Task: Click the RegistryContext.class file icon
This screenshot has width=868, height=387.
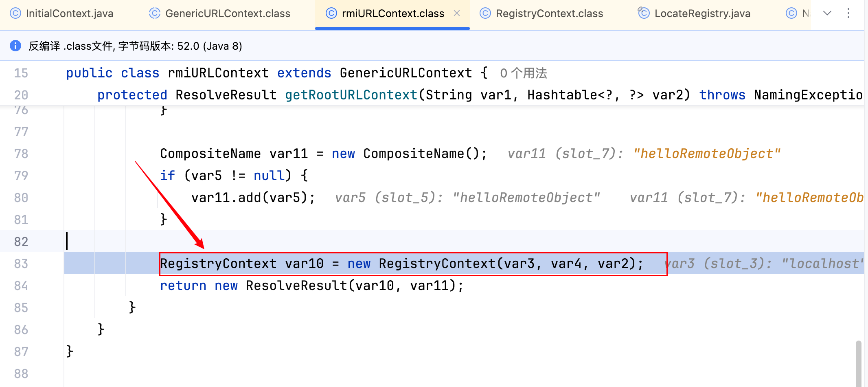Action: click(x=485, y=13)
